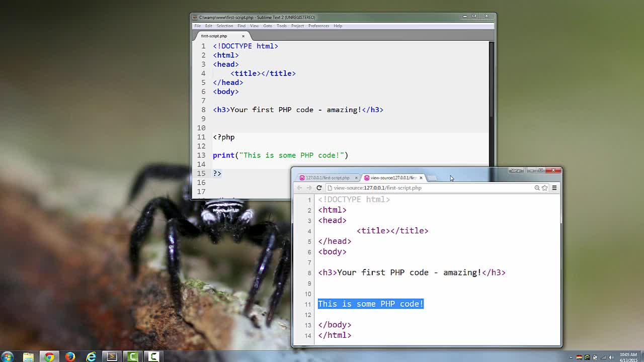Viewport: 644px width, 362px height.
Task: Open Windows Explorer from the taskbar
Action: click(28, 356)
